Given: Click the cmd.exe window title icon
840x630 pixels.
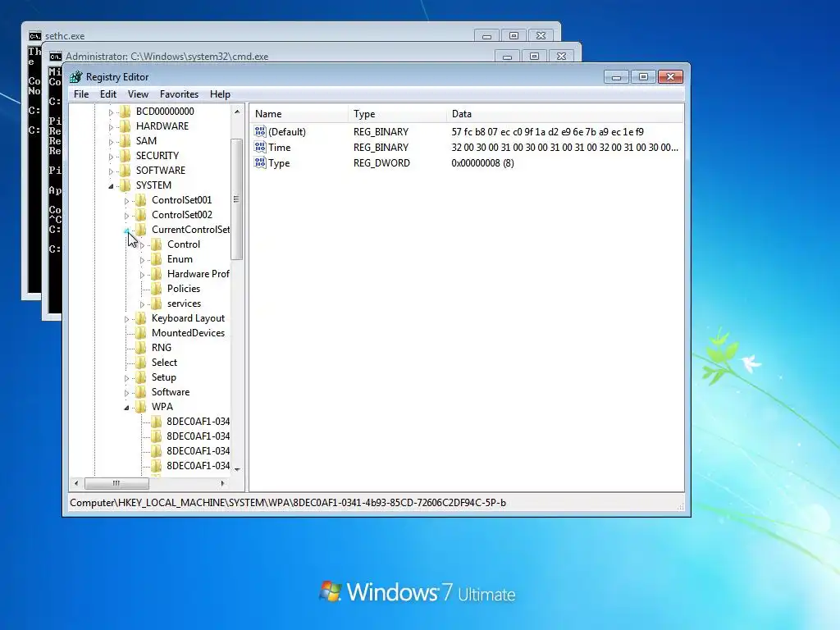Looking at the screenshot, I should click(x=55, y=57).
